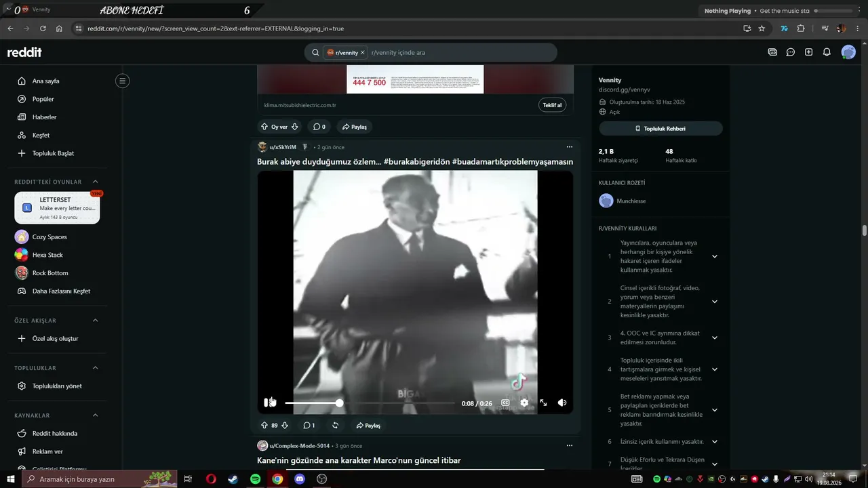Open Reddit chat icon
868x488 pixels.
pos(791,52)
